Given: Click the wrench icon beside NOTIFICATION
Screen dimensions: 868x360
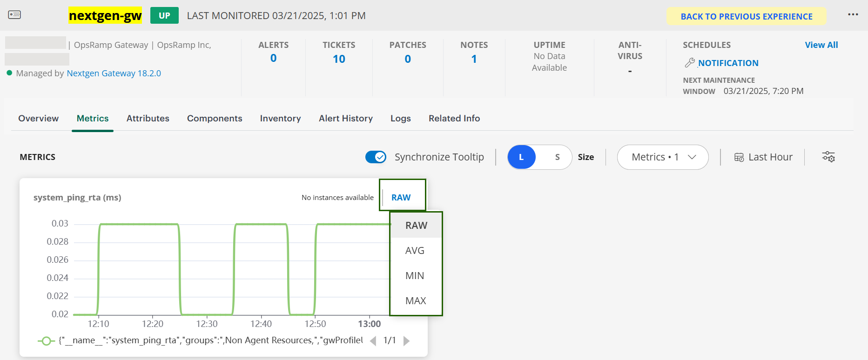Looking at the screenshot, I should pyautogui.click(x=690, y=62).
